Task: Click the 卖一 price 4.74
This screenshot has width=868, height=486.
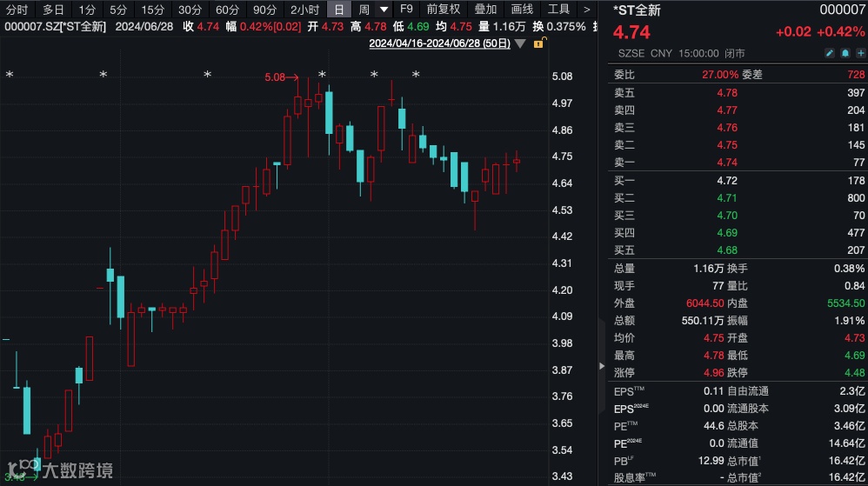Action: pos(727,163)
